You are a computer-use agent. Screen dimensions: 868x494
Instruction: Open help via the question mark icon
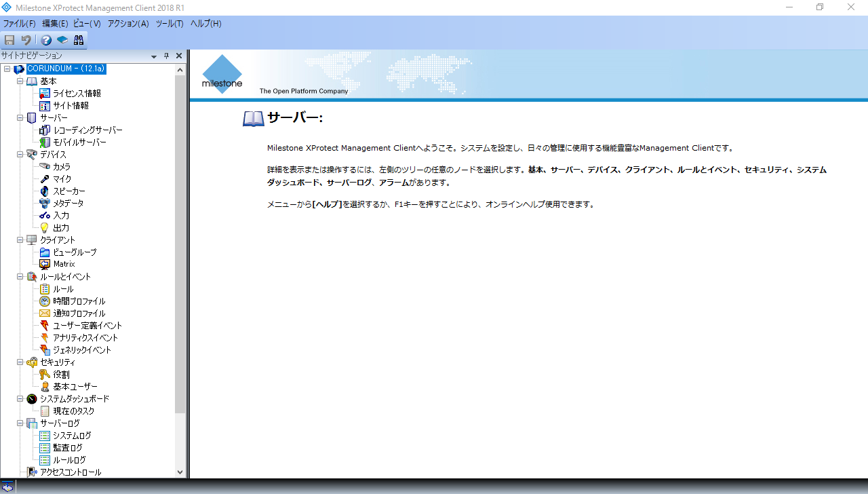point(46,40)
